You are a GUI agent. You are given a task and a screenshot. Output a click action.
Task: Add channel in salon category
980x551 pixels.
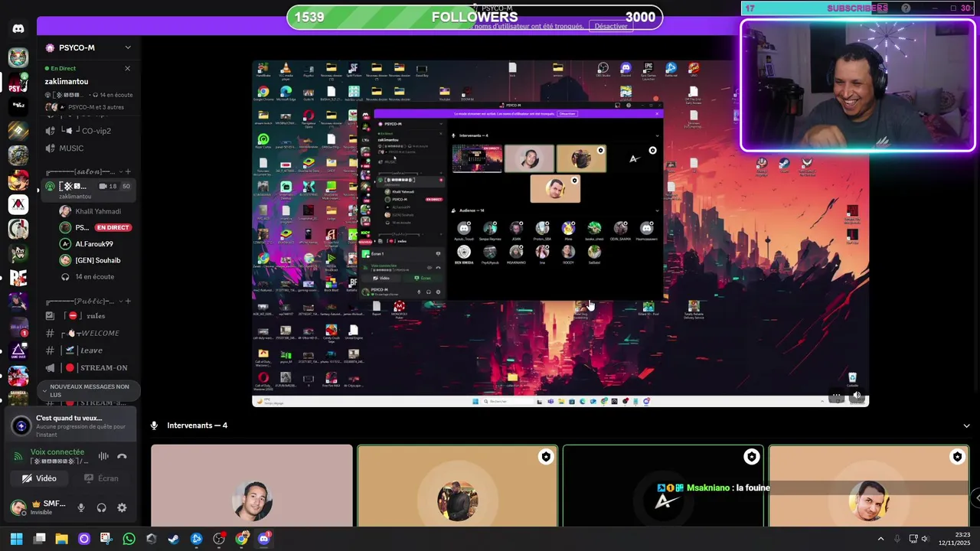coord(128,171)
